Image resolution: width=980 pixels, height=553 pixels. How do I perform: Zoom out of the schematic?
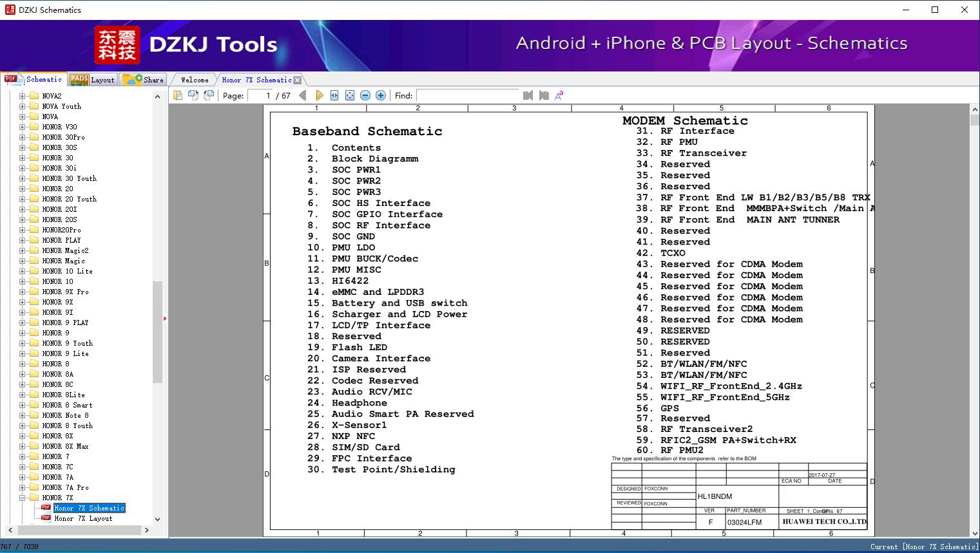click(x=365, y=95)
